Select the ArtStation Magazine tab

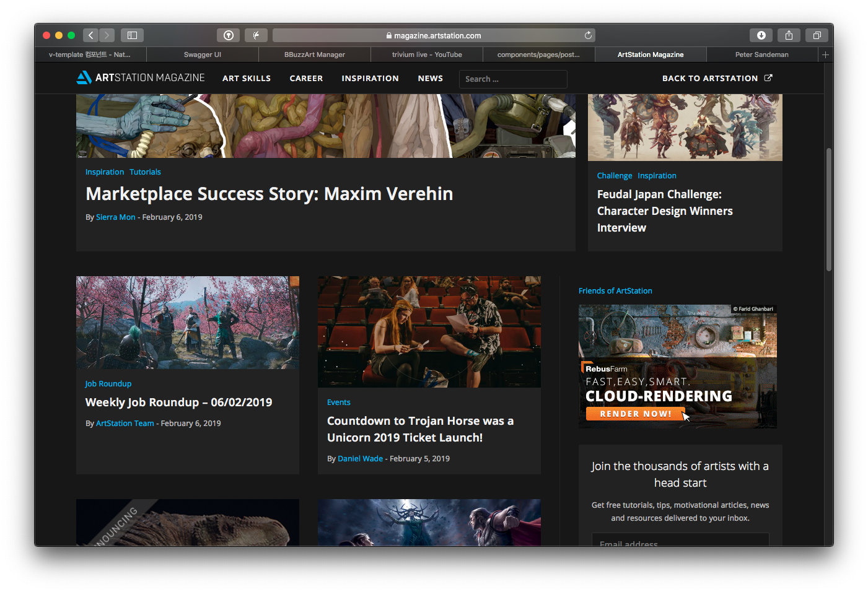tap(651, 54)
